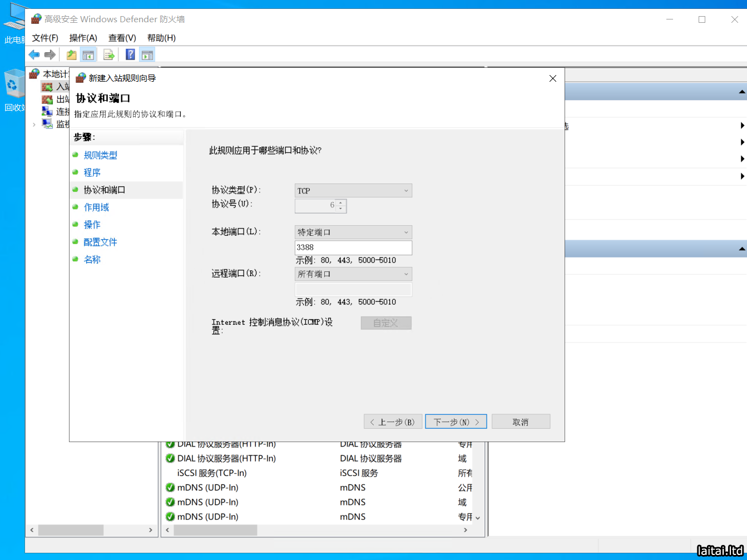Click the blue Back arrow in toolbar
The height and width of the screenshot is (560, 747).
34,54
